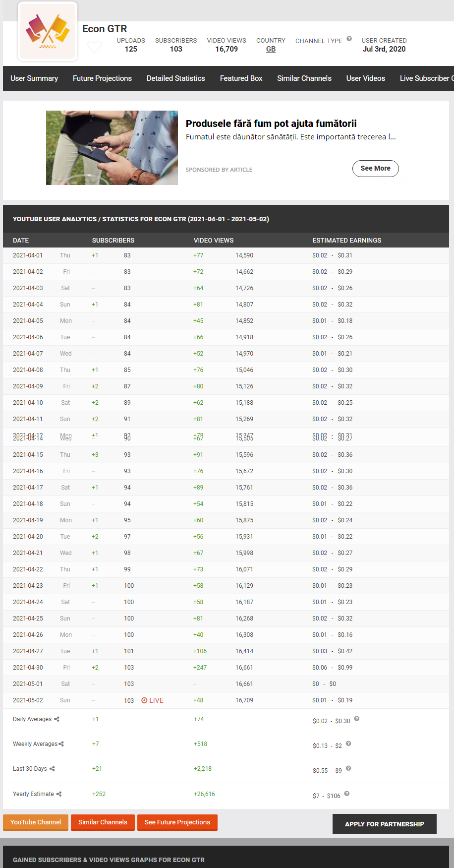Click the ad headline about Produsele fără fum
This screenshot has height=868, width=454.
click(271, 124)
